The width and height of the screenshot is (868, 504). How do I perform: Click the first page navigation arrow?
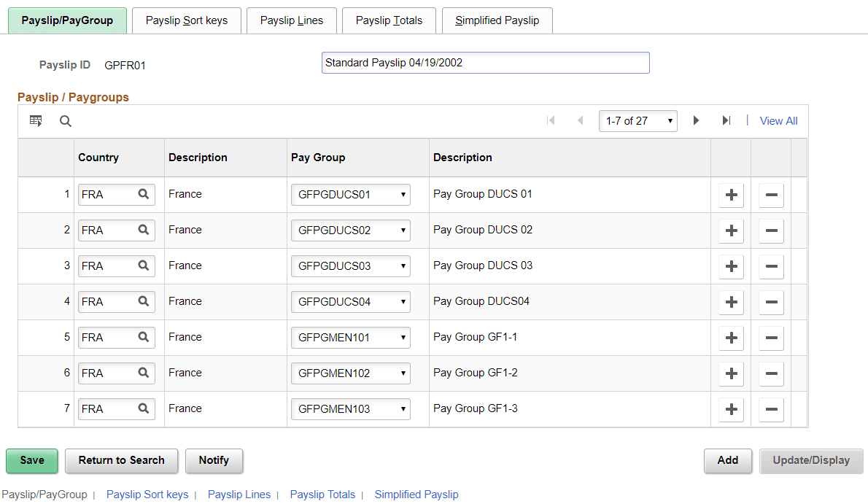(x=551, y=120)
